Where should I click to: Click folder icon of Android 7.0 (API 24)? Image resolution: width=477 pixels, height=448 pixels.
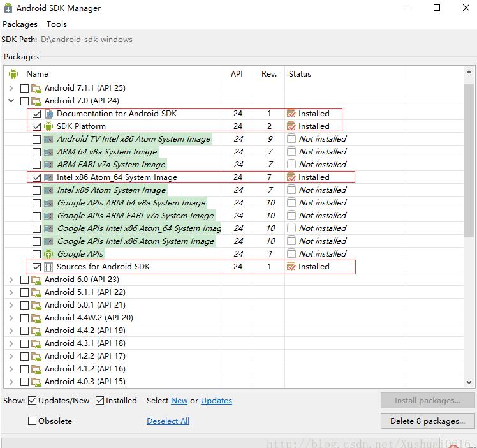click(36, 101)
